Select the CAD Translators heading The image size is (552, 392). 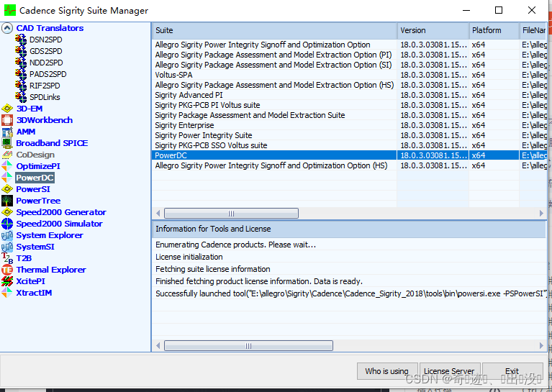tap(50, 28)
